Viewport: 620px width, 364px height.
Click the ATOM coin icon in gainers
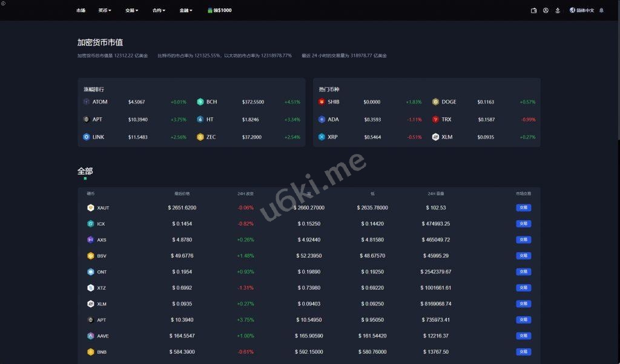click(x=86, y=102)
